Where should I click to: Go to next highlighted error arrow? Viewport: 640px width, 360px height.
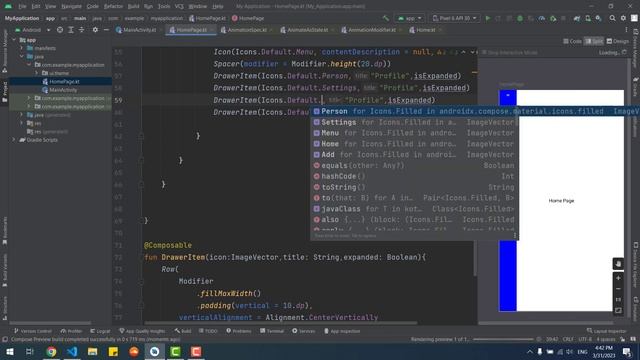pos(472,52)
